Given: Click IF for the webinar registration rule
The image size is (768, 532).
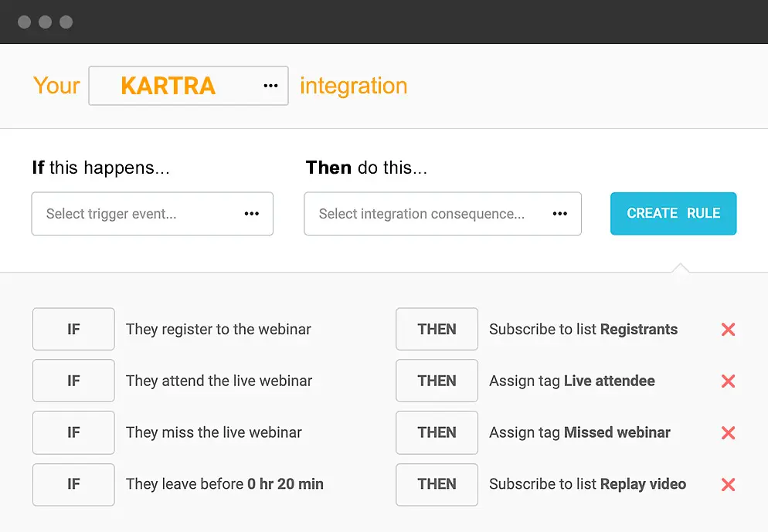Looking at the screenshot, I should click(73, 329).
